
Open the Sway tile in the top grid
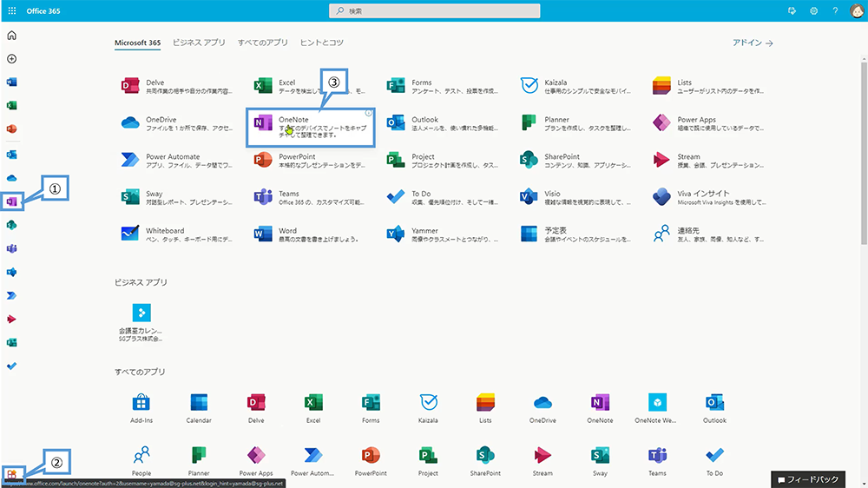pyautogui.click(x=177, y=197)
